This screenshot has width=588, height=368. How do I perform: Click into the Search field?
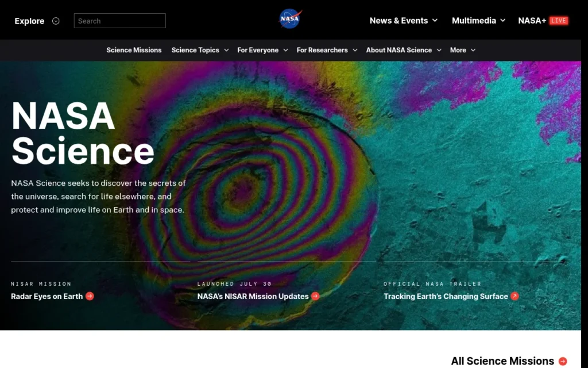point(119,21)
